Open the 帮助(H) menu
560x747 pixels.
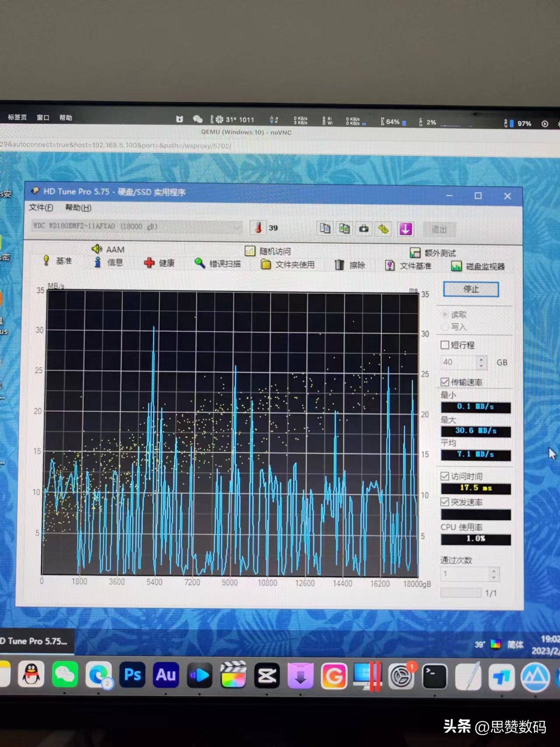[78, 208]
